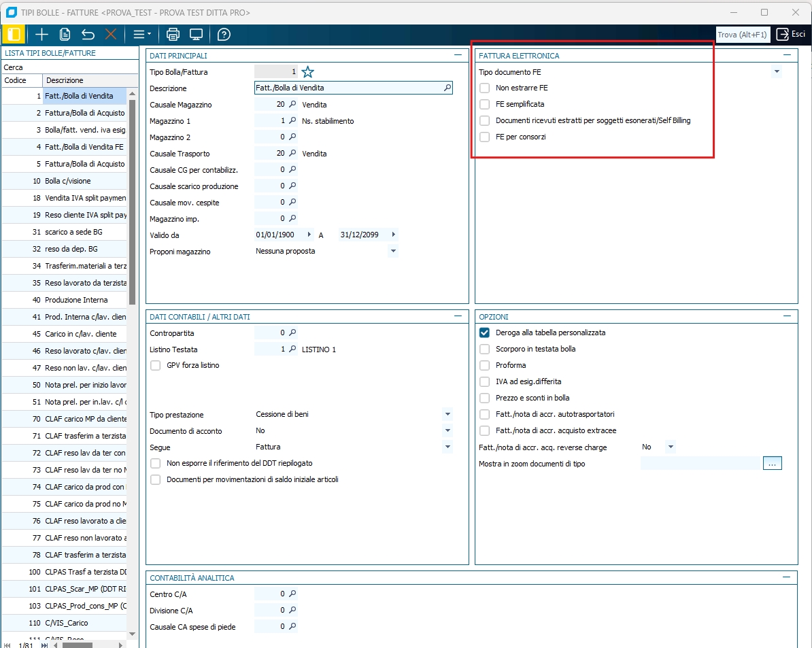This screenshot has width=812, height=648.
Task: Click the orange X delete icon
Action: [111, 35]
